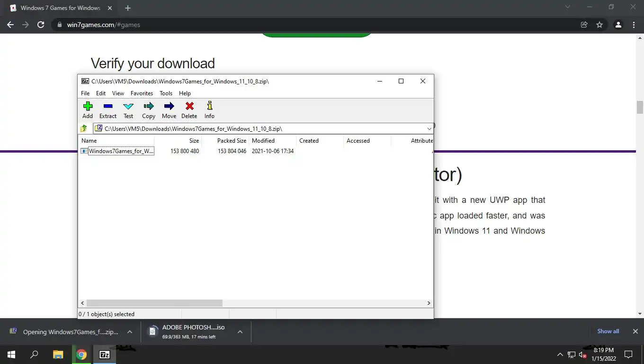Viewport: 644px width, 364px height.
Task: Open the View menu
Action: (x=118, y=93)
